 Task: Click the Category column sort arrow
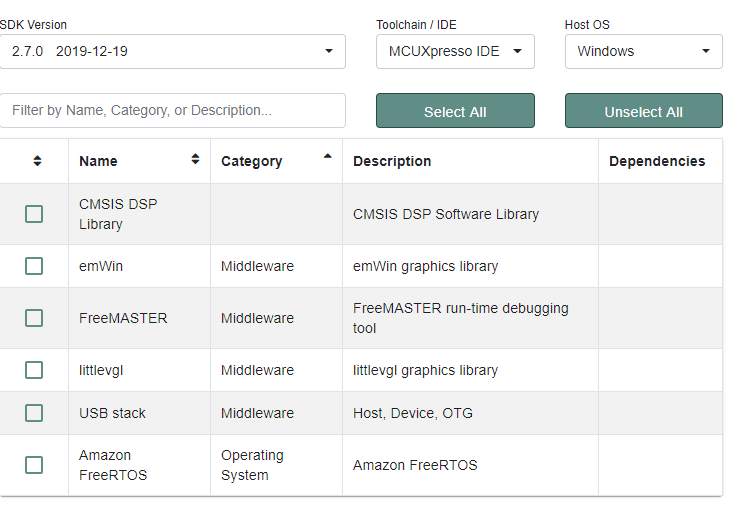tap(327, 156)
